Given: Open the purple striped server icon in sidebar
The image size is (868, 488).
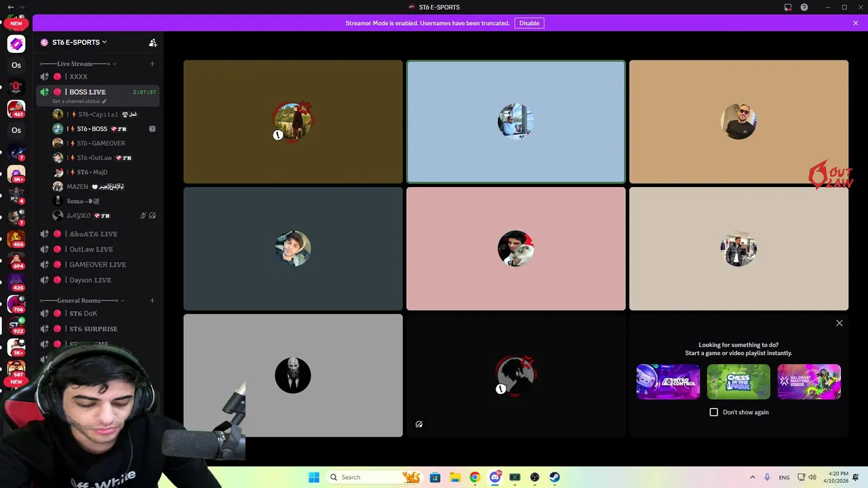Looking at the screenshot, I should [16, 44].
